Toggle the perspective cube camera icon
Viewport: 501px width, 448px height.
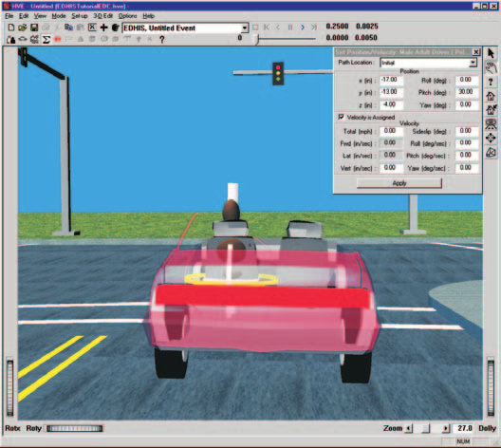(491, 153)
